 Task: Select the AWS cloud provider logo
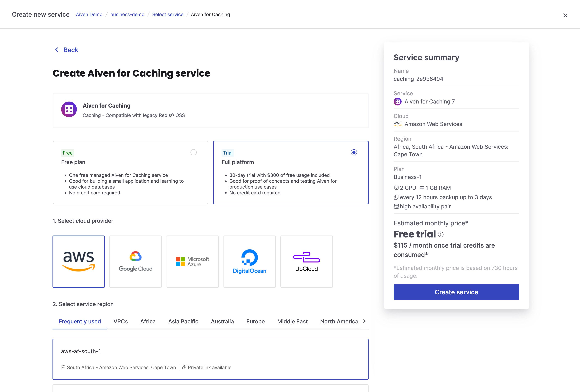(79, 261)
